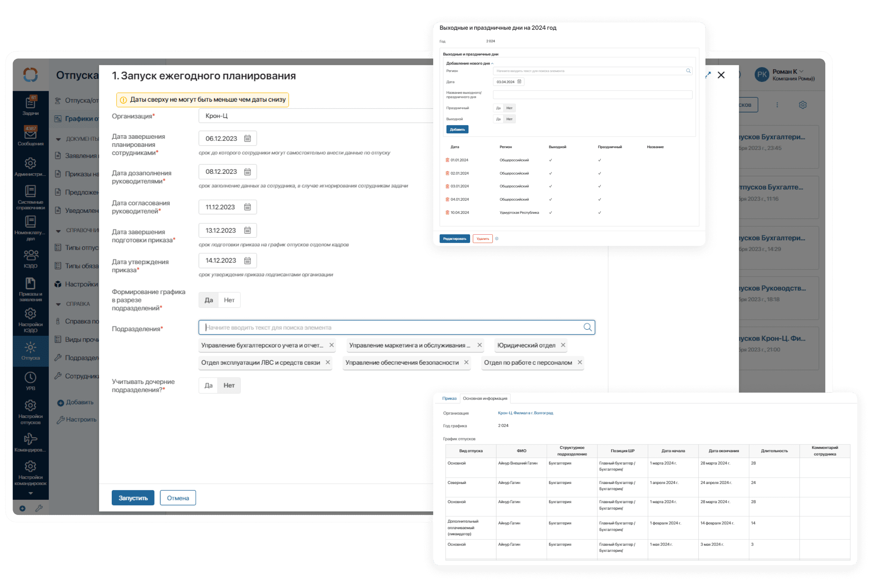891x588 pixels.
Task: Delete the 01.01.2024 holiday row
Action: pos(447,160)
